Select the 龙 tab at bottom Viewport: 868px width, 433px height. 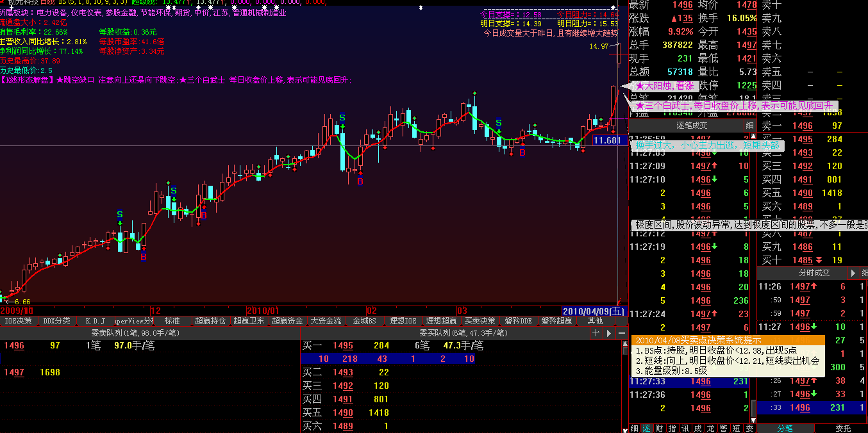pyautogui.click(x=711, y=428)
